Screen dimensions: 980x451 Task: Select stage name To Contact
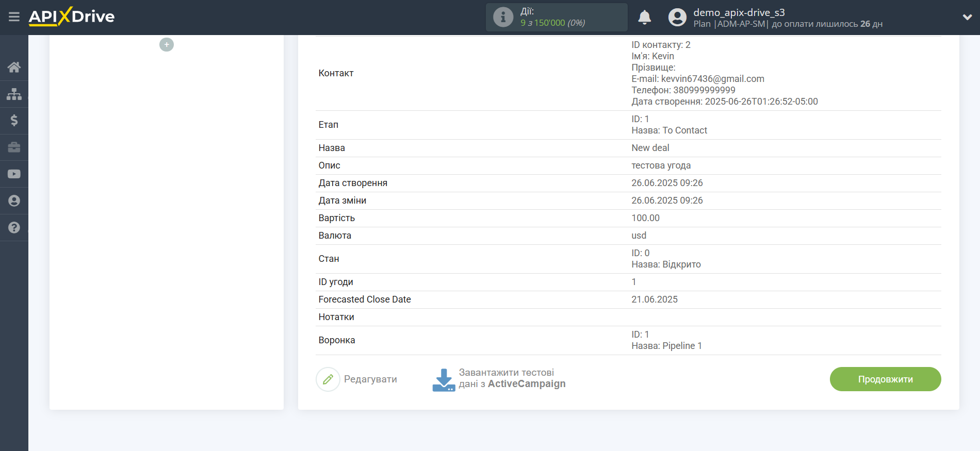coord(684,130)
